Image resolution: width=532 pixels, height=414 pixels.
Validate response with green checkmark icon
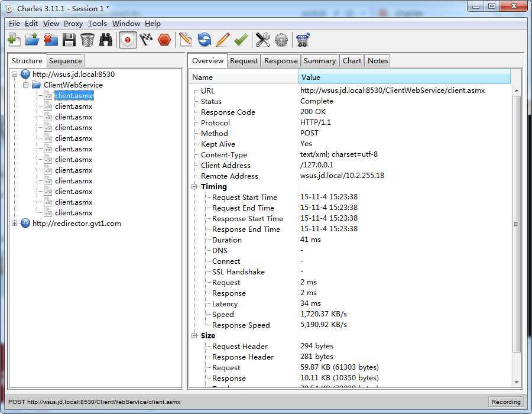[x=241, y=40]
